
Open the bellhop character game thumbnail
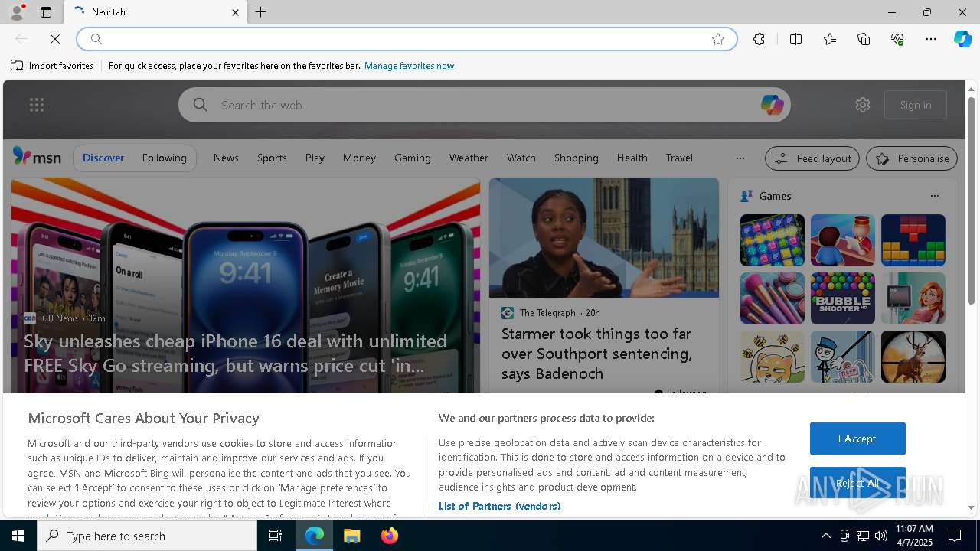[843, 240]
